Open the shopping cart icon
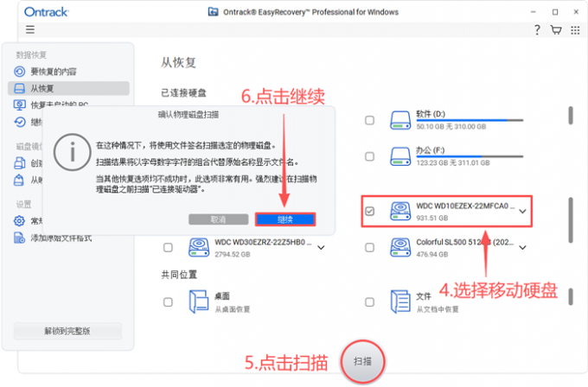 click(x=556, y=29)
